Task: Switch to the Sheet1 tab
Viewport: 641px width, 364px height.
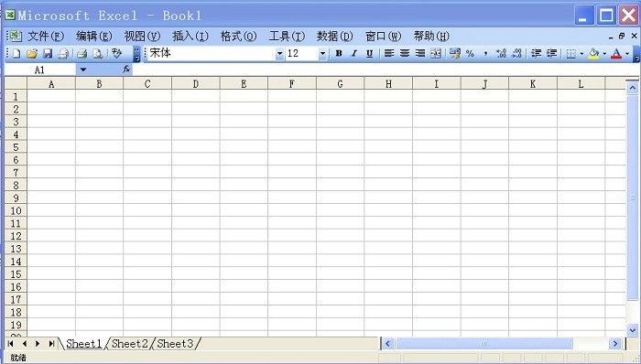Action: (x=84, y=344)
